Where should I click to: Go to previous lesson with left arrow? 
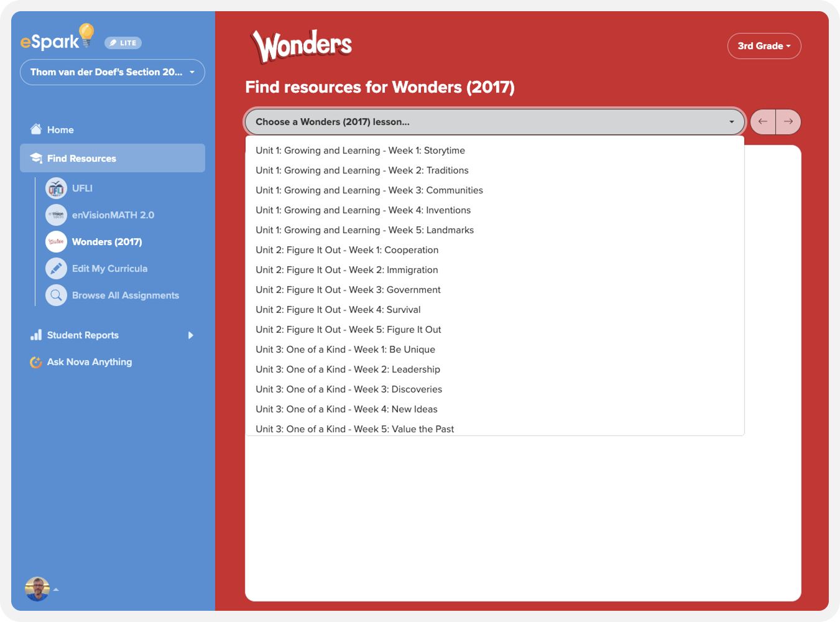point(763,121)
